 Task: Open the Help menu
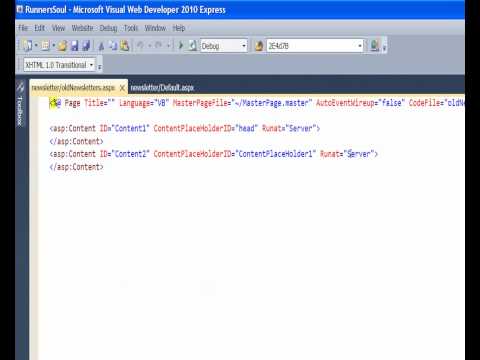pos(179,28)
